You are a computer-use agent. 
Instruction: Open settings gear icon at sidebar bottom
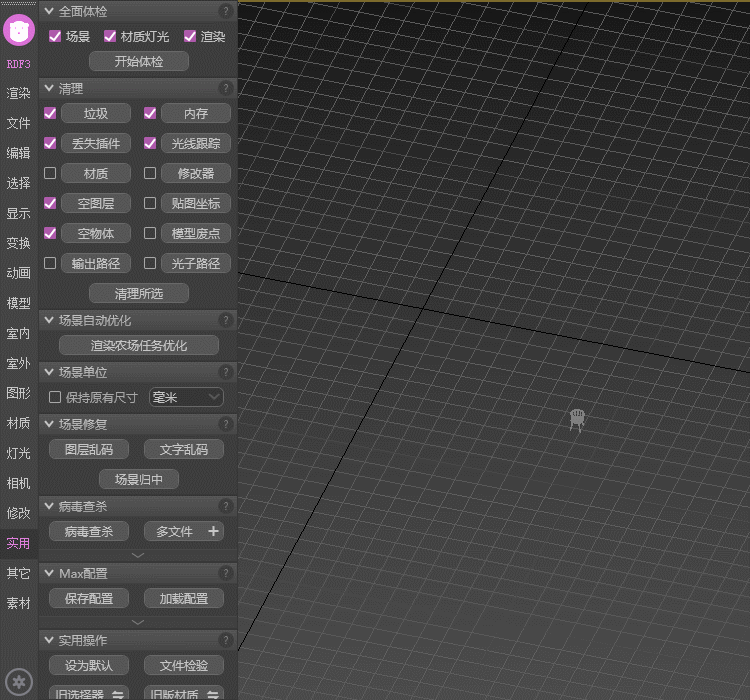point(19,682)
